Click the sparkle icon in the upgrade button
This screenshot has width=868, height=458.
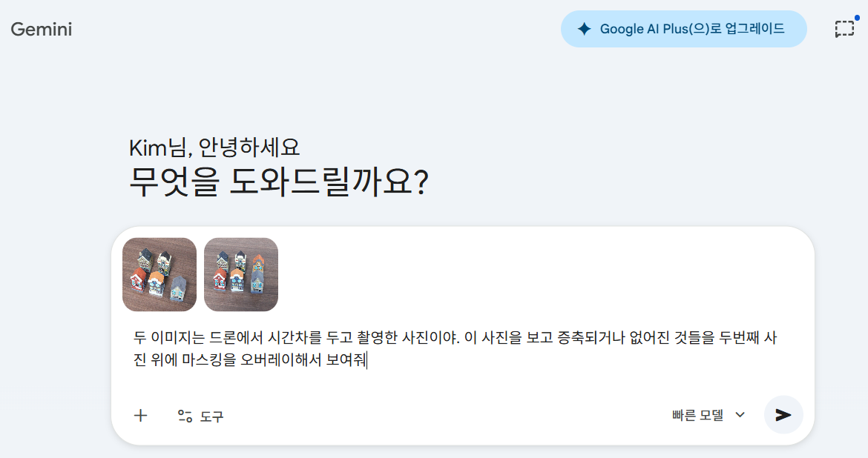(585, 29)
